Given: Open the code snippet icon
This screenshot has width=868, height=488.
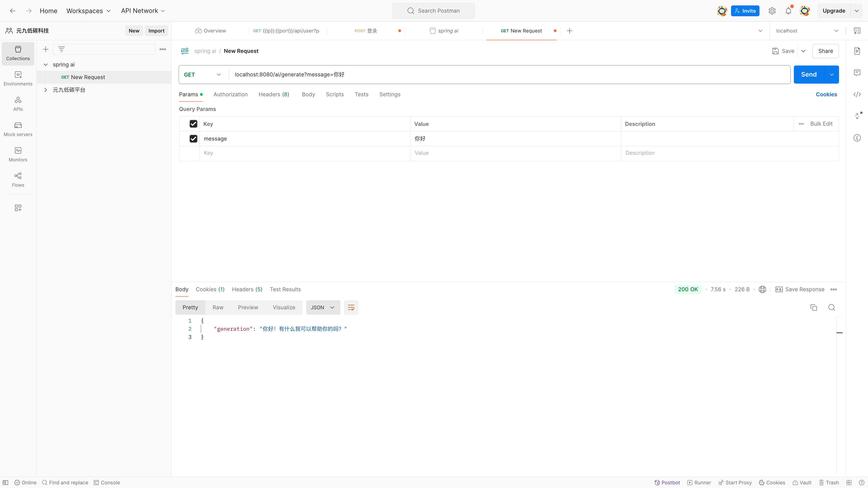Looking at the screenshot, I should click(857, 94).
